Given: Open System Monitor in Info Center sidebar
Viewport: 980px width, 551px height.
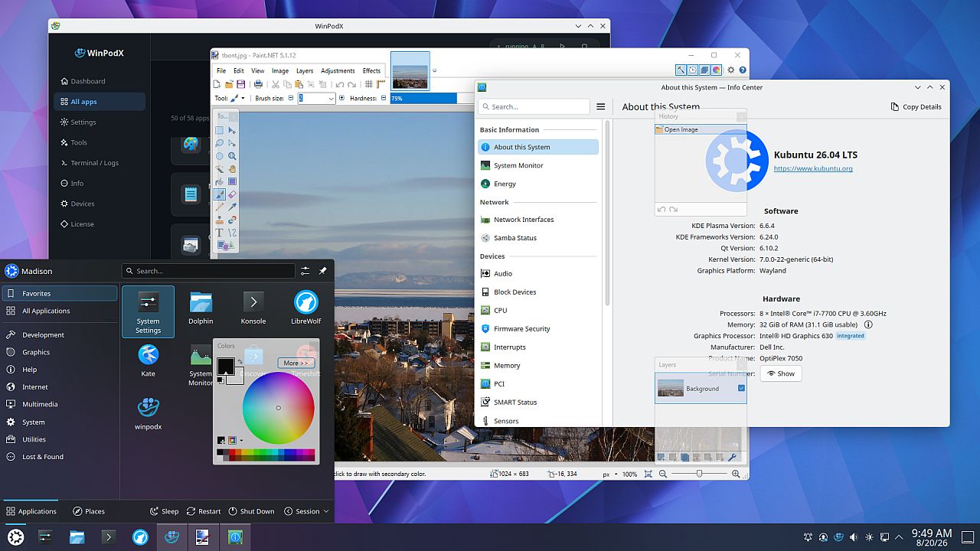Looking at the screenshot, I should click(x=537, y=165).
